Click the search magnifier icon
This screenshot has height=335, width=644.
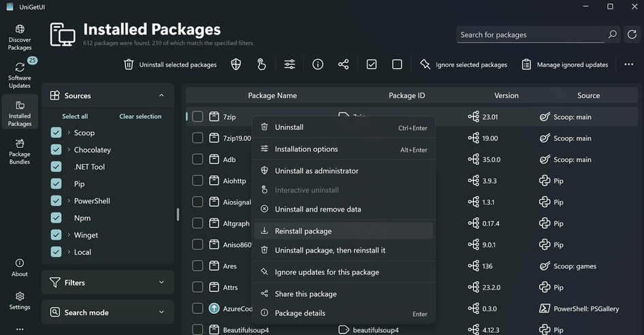[612, 35]
